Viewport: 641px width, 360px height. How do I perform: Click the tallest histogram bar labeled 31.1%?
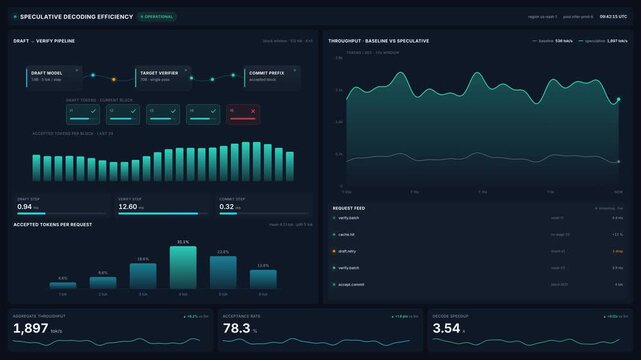pos(183,267)
